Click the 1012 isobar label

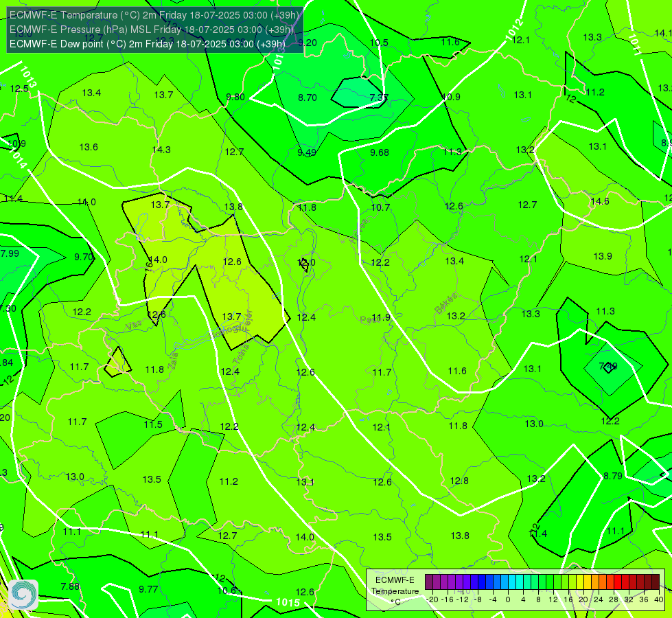coord(514,30)
